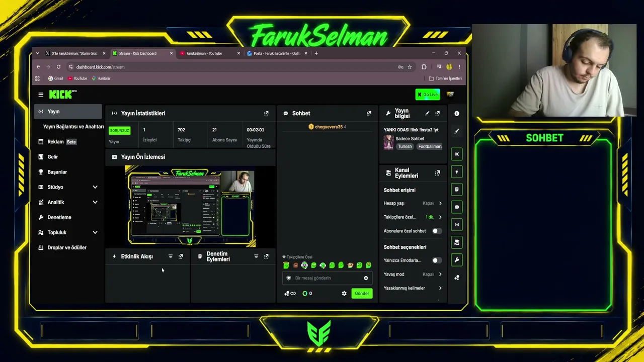The height and width of the screenshot is (362, 644).
Task: Toggle the broadcast signal widget in right toolbar
Action: click(x=457, y=225)
